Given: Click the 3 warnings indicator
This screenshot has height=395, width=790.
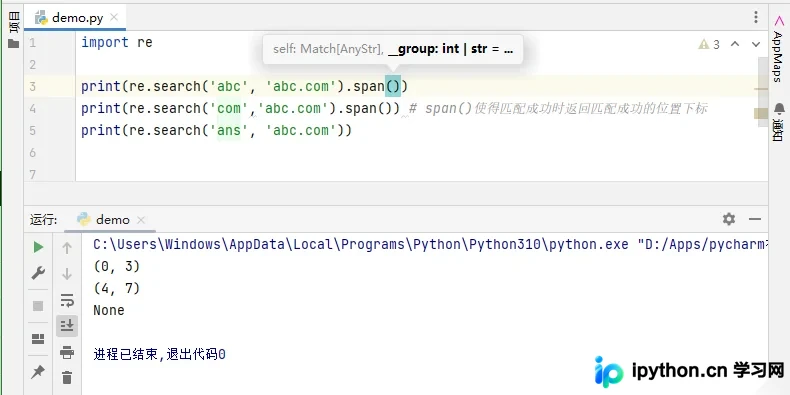Looking at the screenshot, I should (x=709, y=44).
